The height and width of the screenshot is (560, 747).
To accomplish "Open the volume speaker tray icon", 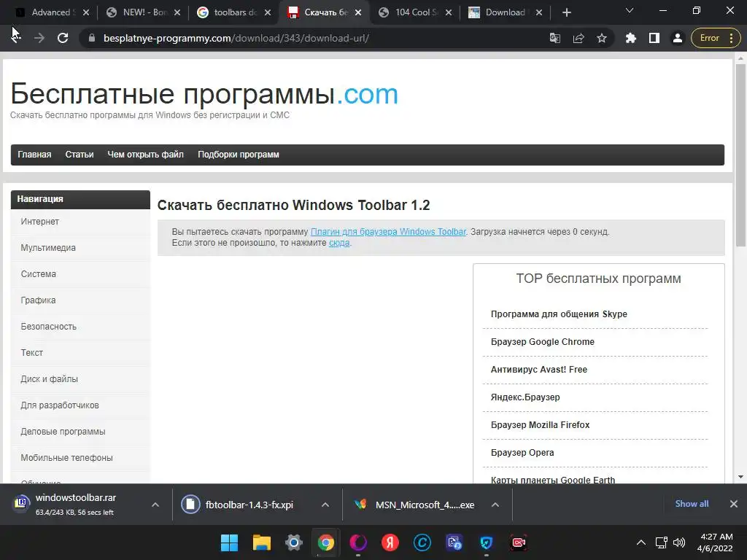I will (679, 542).
